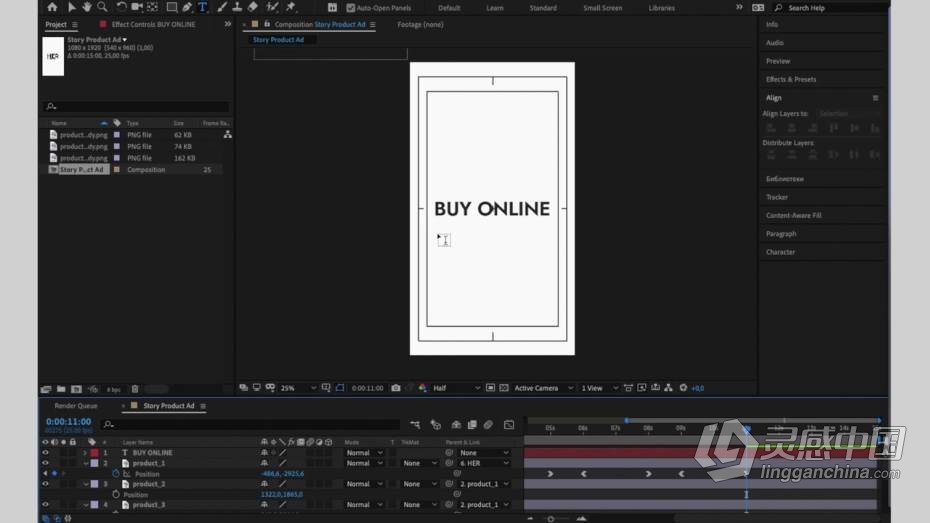Open the Content-Aware Fill panel
Screen dimensions: 930x523
pyautogui.click(x=794, y=215)
